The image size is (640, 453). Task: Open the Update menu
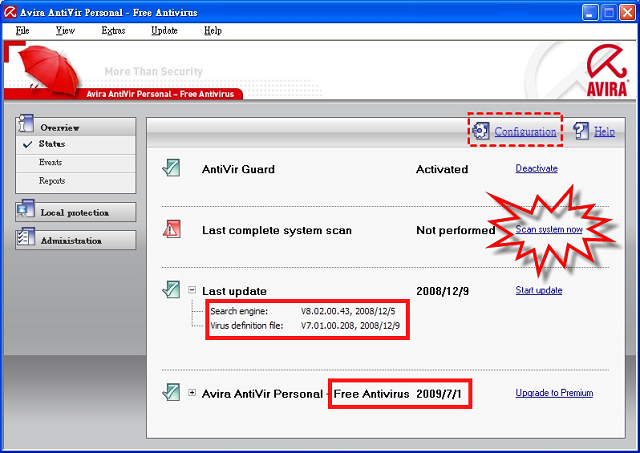(164, 31)
